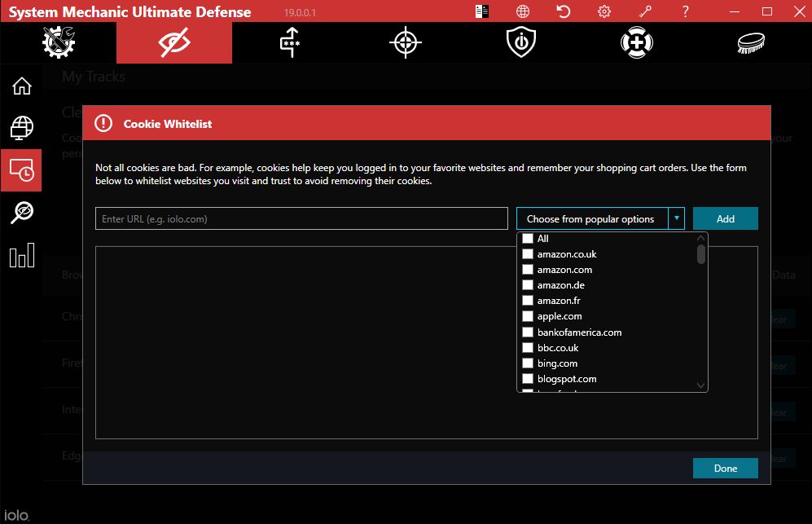The width and height of the screenshot is (812, 524).
Task: Click the news panel icon in title bar
Action: (482, 11)
